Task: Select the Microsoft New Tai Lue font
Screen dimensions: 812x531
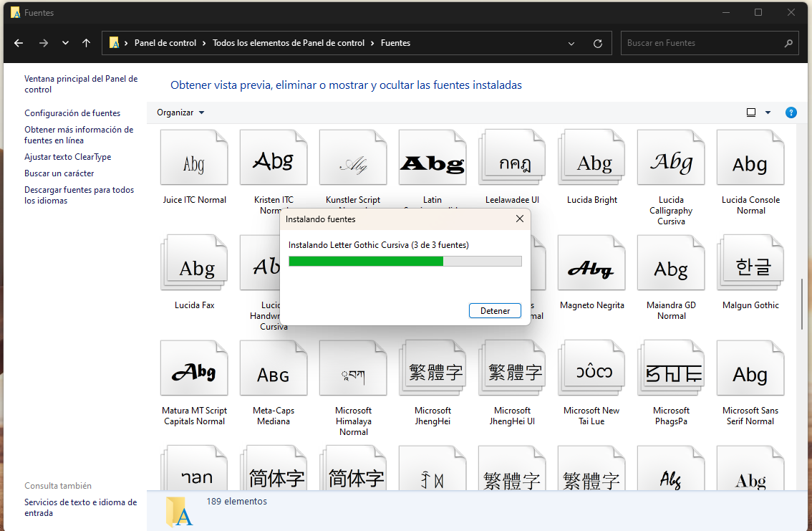Action: pos(591,368)
